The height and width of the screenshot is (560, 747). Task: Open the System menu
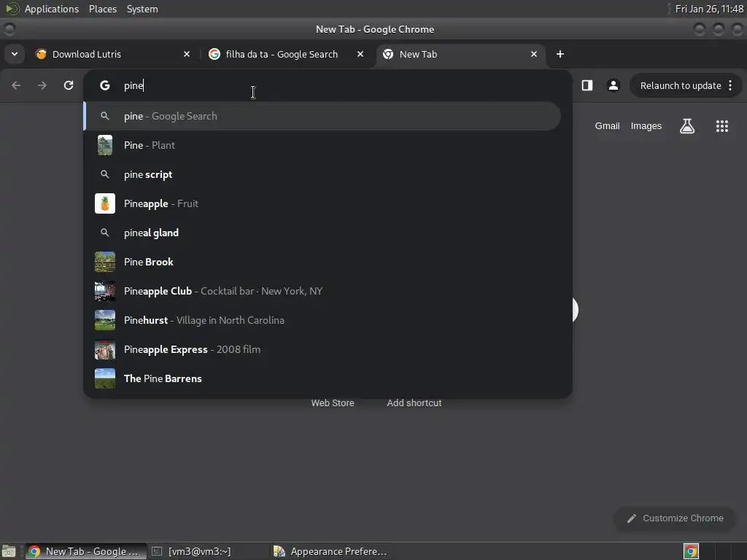tap(142, 9)
